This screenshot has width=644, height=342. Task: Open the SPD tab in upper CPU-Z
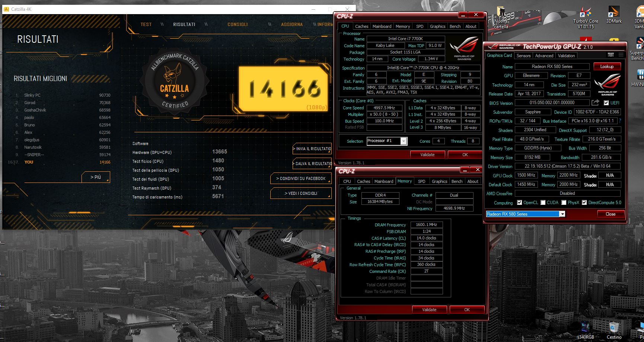tap(420, 26)
